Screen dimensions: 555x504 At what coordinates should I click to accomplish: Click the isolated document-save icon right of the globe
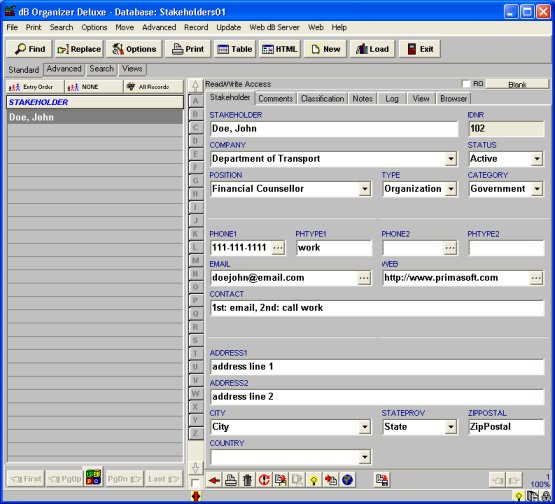point(382,480)
